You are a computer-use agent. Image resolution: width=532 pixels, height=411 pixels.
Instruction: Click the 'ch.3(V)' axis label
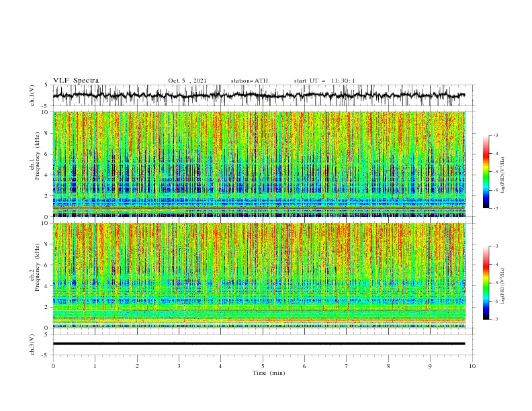[x=32, y=345]
